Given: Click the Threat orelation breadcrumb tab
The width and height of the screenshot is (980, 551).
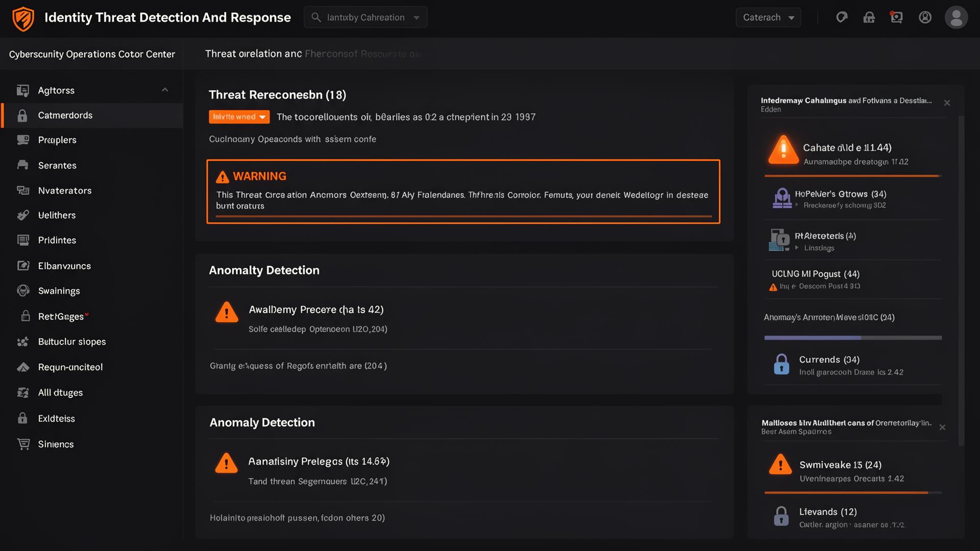Looking at the screenshot, I should (x=253, y=54).
